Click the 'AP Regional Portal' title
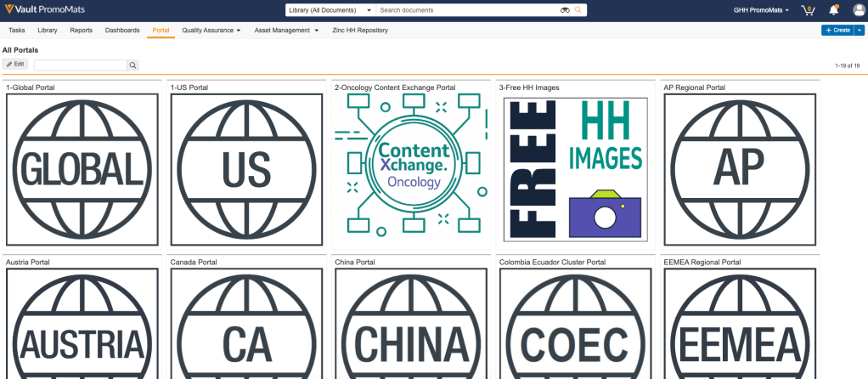Screen dimensions: 868x379 pyautogui.click(x=694, y=88)
